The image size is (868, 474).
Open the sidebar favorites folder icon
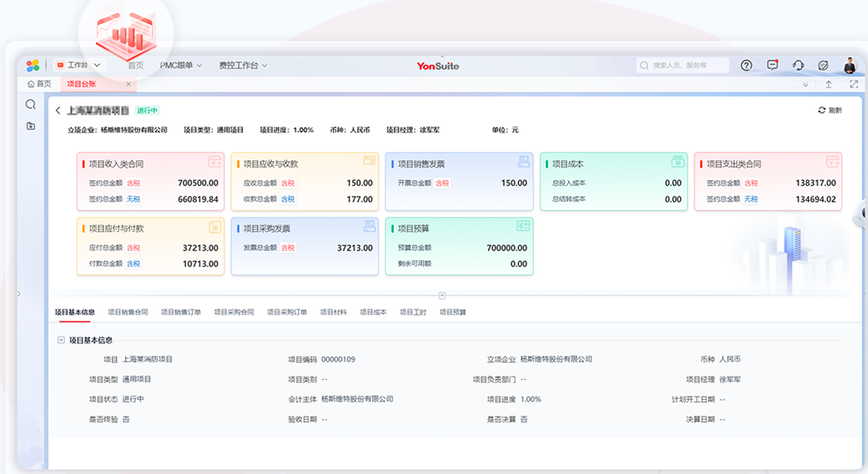point(31,126)
